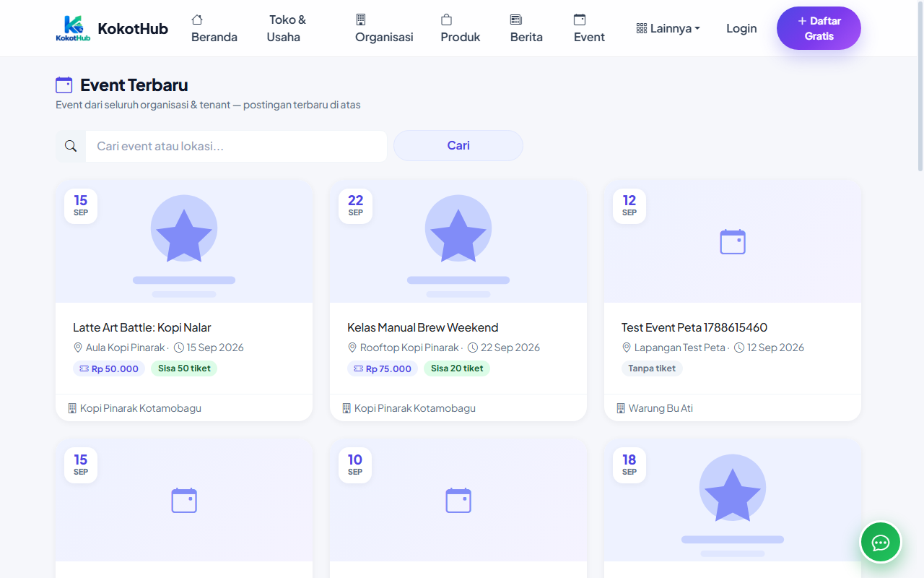Open Latte Art Battle: Kopi Nalar event title
Screen dimensions: 924x578
[x=142, y=327]
